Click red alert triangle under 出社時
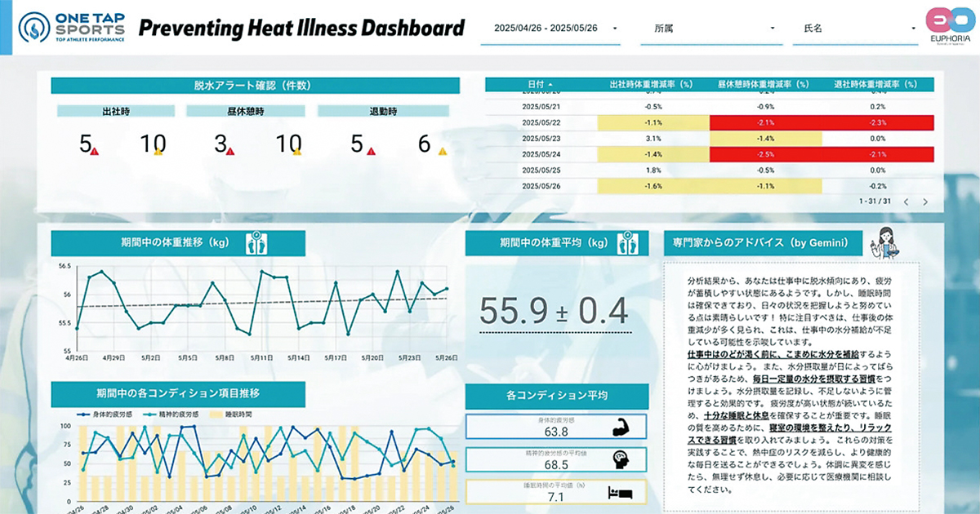This screenshot has height=514, width=980. point(95,151)
